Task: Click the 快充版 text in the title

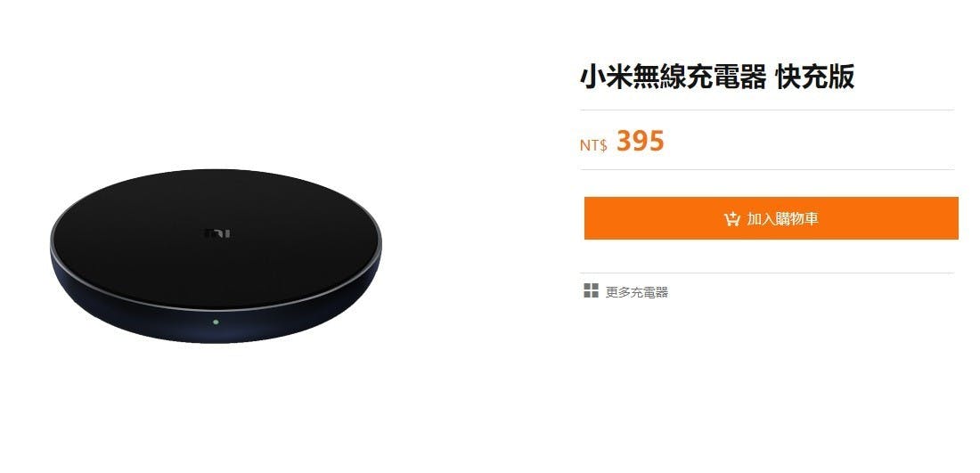Action: [815, 78]
